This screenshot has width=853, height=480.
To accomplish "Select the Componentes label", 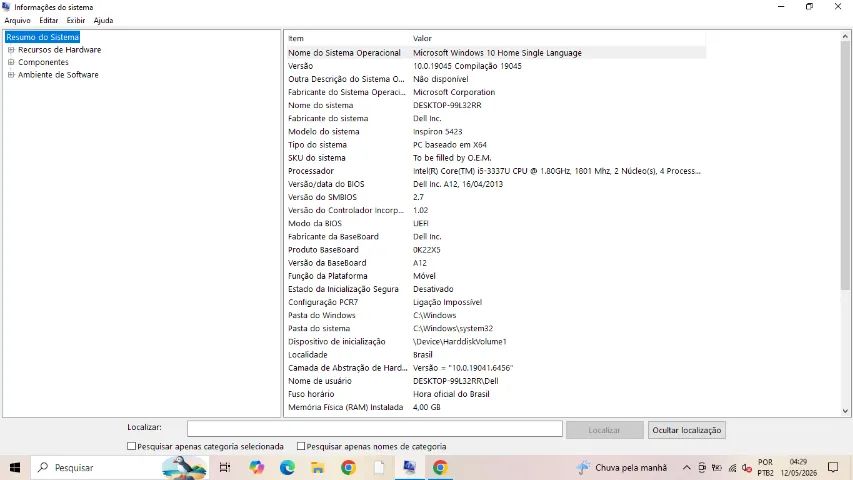I will (x=43, y=62).
